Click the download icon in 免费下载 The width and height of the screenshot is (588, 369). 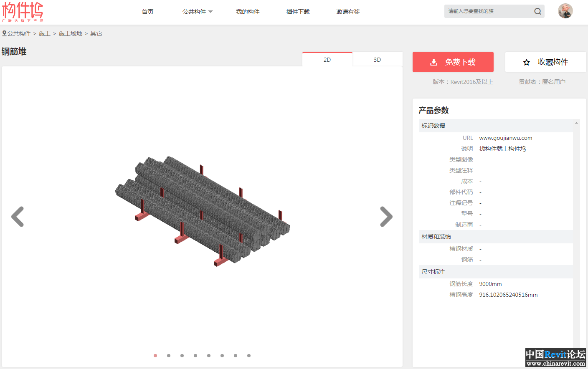(x=434, y=62)
